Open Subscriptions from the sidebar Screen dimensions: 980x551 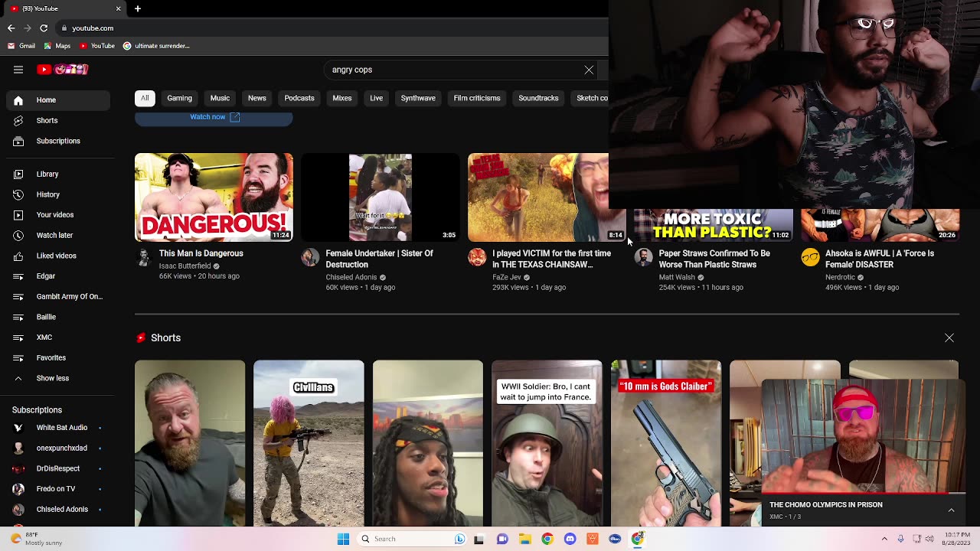tap(58, 142)
